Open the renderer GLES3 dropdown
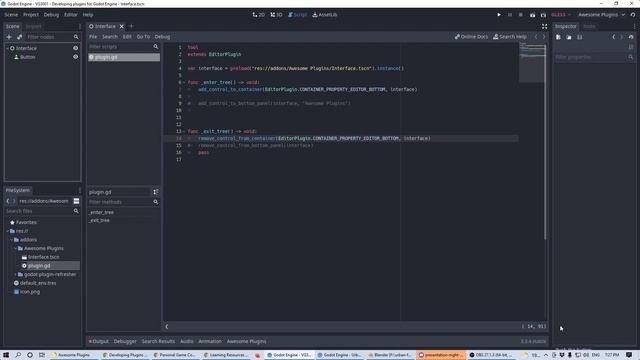This screenshot has width=640, height=360. pos(561,15)
